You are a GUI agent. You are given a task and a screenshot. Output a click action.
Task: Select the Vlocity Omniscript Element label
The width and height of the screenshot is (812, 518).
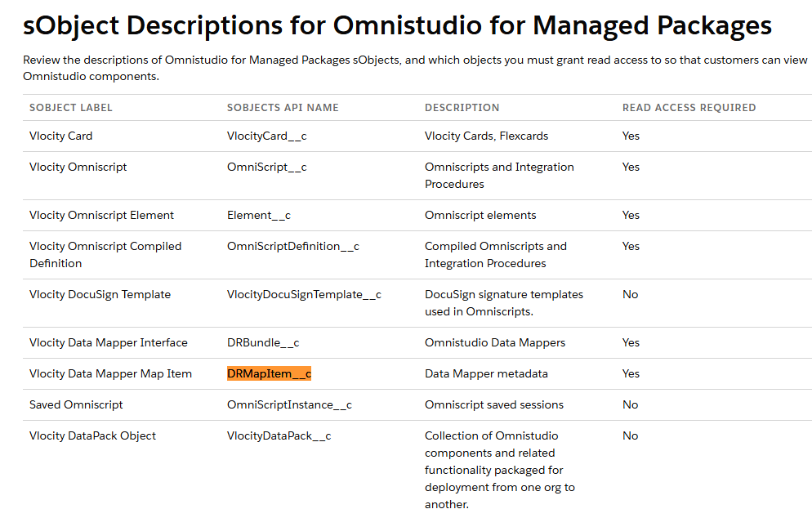tap(101, 215)
